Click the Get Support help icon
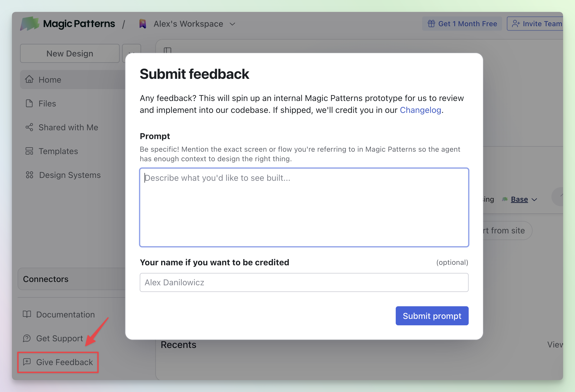The image size is (575, 392). pos(26,338)
